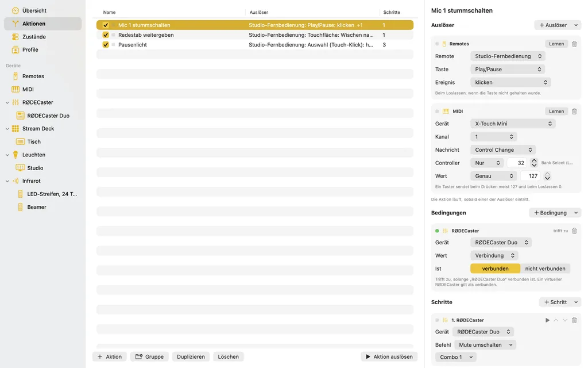This screenshot has height=368, width=588.
Task: Uncheck the Pausenlicht action
Action: coord(106,45)
